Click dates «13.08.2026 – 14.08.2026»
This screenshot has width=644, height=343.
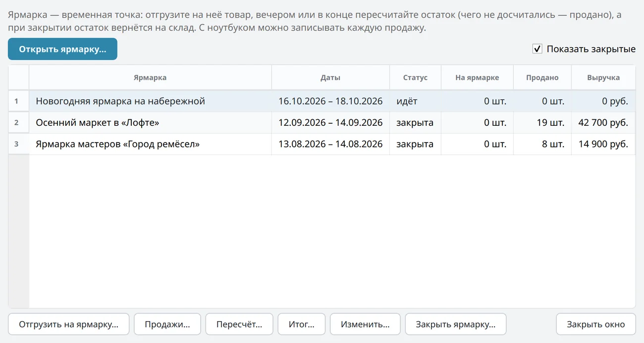click(330, 144)
